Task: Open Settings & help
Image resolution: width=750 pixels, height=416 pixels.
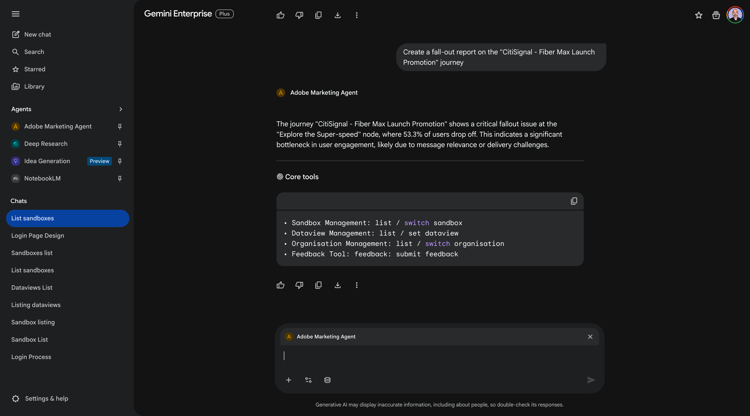Action: [40, 398]
